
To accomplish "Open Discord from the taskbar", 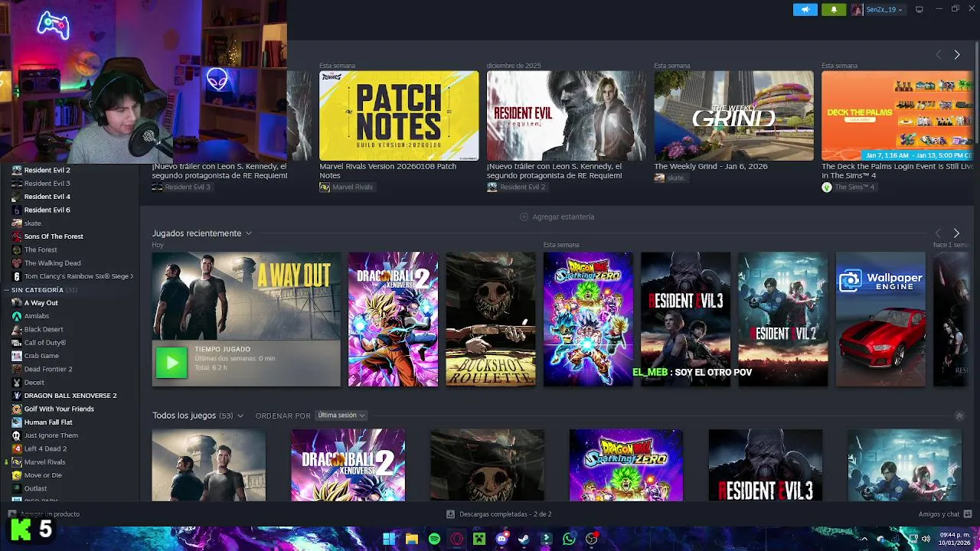I will pyautogui.click(x=501, y=539).
